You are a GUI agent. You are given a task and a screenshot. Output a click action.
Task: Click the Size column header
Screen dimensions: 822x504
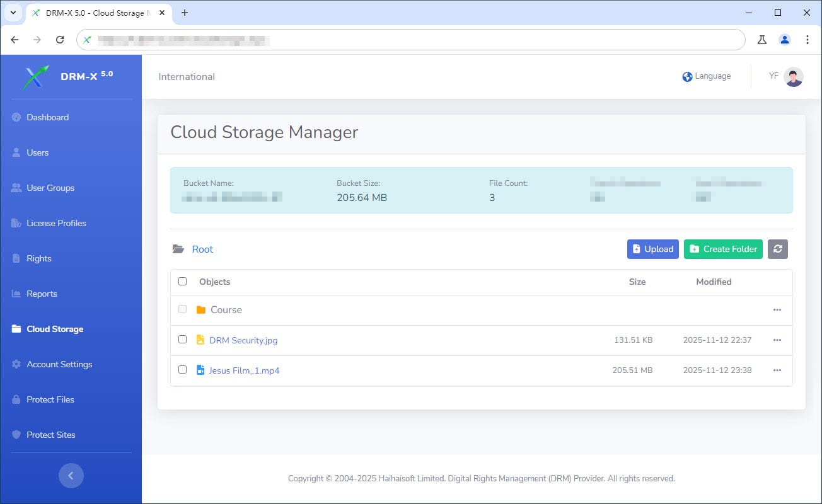[637, 282]
